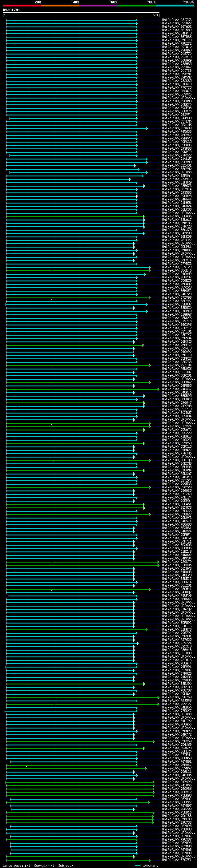Select UniRef100_B6RB95 label
Viewport: 197px width, 868px height.
click(176, 396)
